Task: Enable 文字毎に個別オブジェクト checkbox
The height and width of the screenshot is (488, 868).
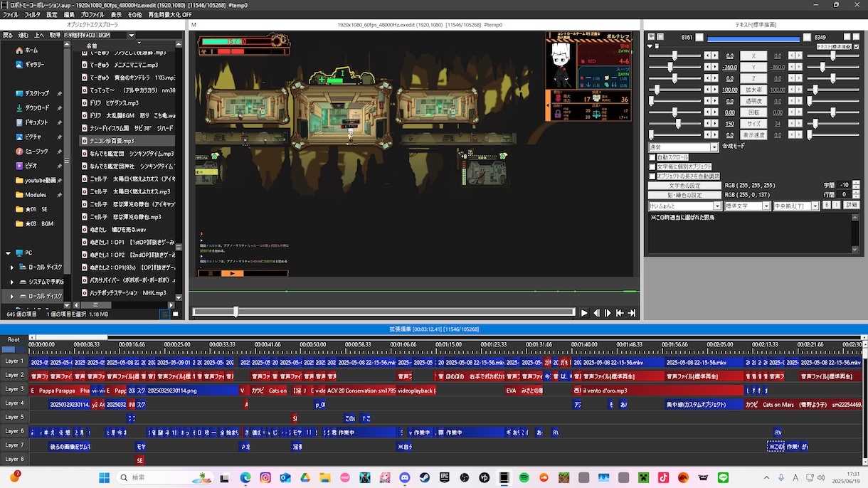Action: click(x=652, y=166)
